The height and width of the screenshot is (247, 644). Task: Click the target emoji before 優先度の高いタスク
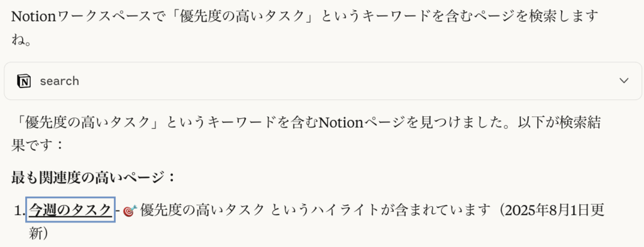pyautogui.click(x=130, y=211)
